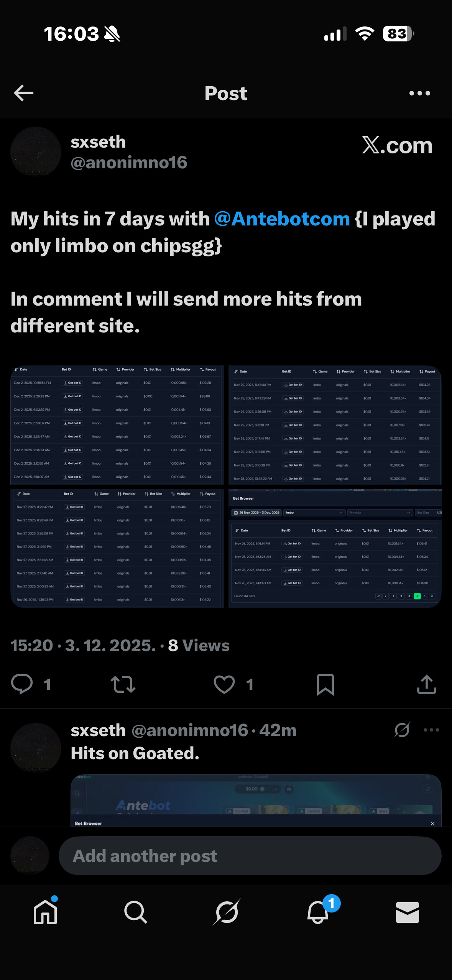Image resolution: width=452 pixels, height=980 pixels.
Task: Open the reply's three-dot options menu
Action: (431, 730)
